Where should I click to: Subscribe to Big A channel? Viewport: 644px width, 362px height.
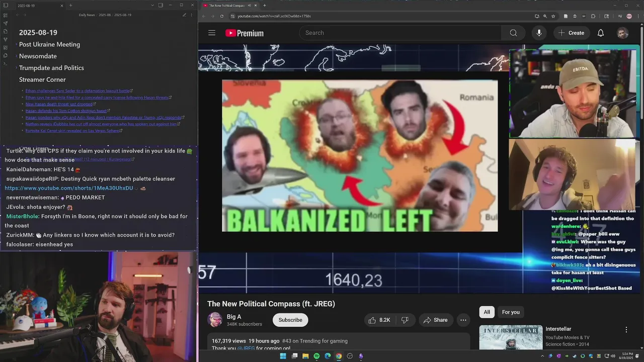[x=290, y=320]
